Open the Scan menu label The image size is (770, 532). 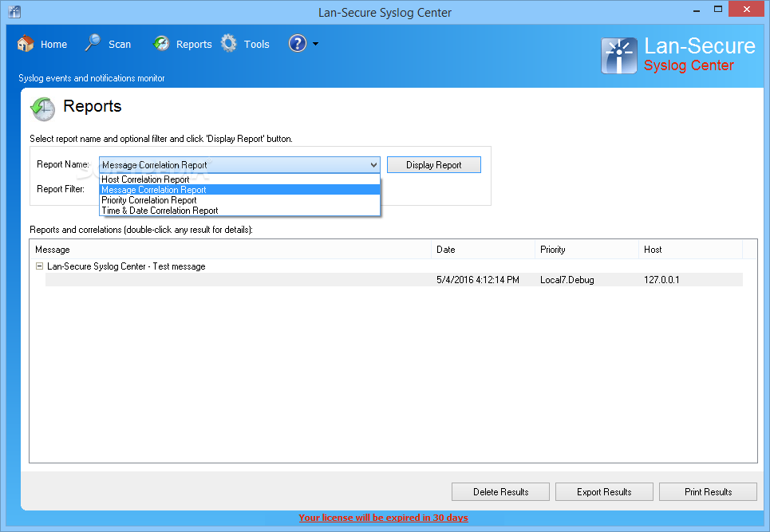point(120,44)
